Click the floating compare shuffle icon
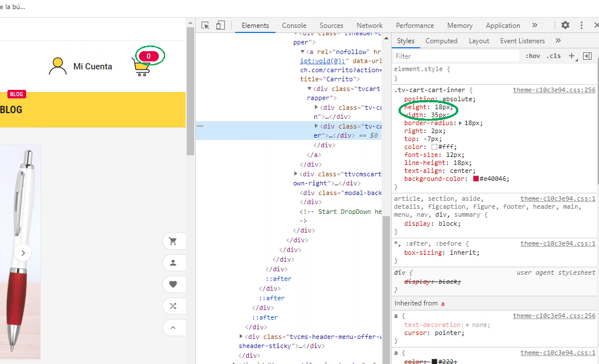 coord(173,306)
